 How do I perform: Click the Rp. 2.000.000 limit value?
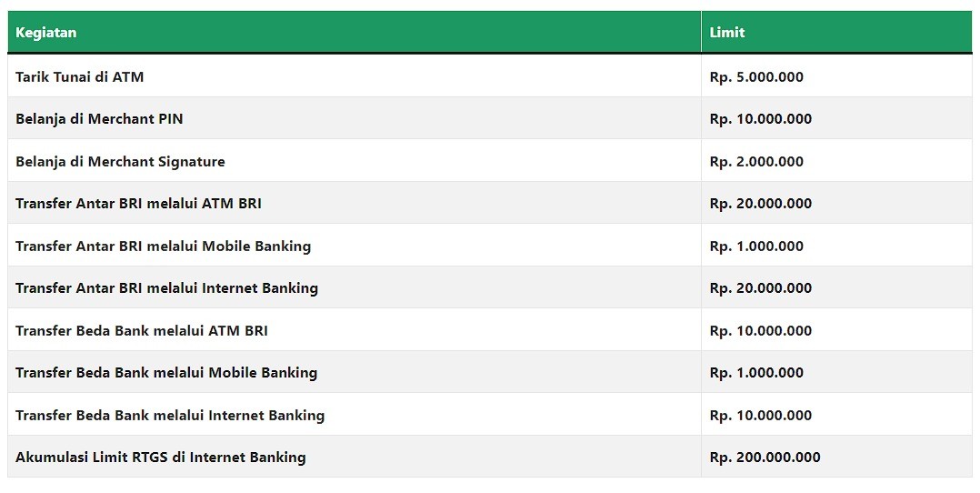756,161
